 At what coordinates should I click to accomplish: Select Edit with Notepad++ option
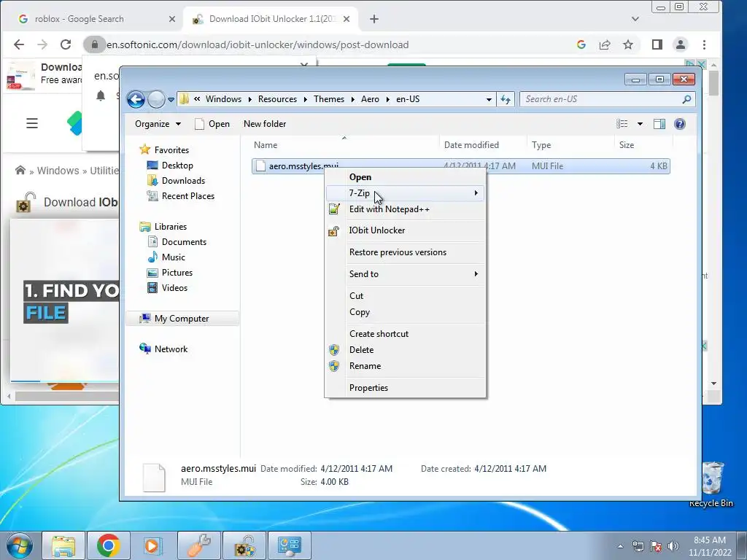[390, 209]
